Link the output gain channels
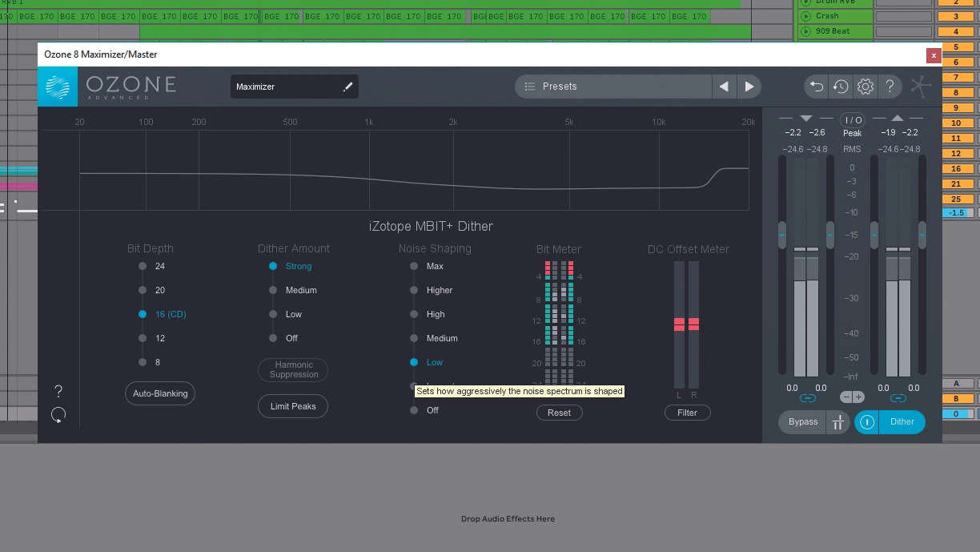This screenshot has height=552, width=980. tap(898, 398)
